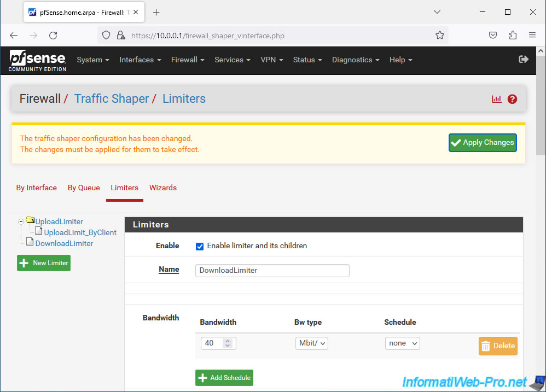Click the Bandwidth spinner arrows
Viewport: 546px width, 392px height.
pyautogui.click(x=228, y=343)
